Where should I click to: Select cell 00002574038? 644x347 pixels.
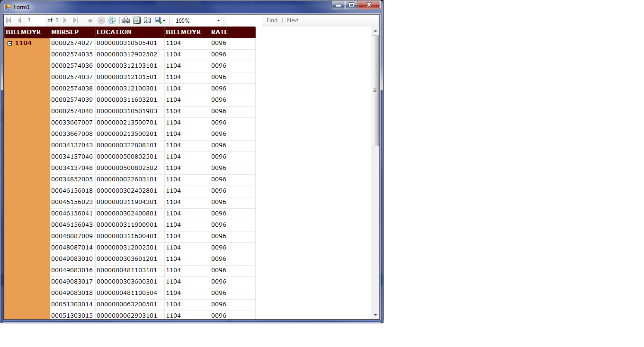pyautogui.click(x=72, y=89)
